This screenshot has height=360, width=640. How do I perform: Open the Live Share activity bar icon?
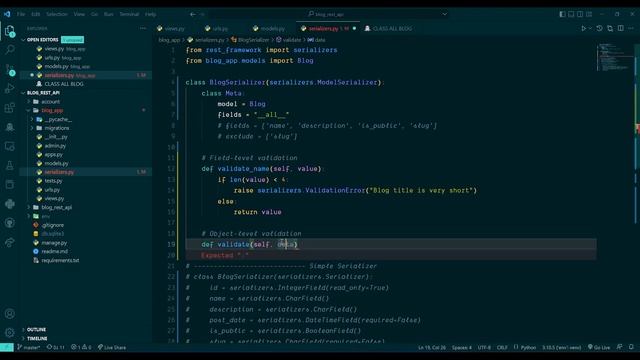coord(10,242)
